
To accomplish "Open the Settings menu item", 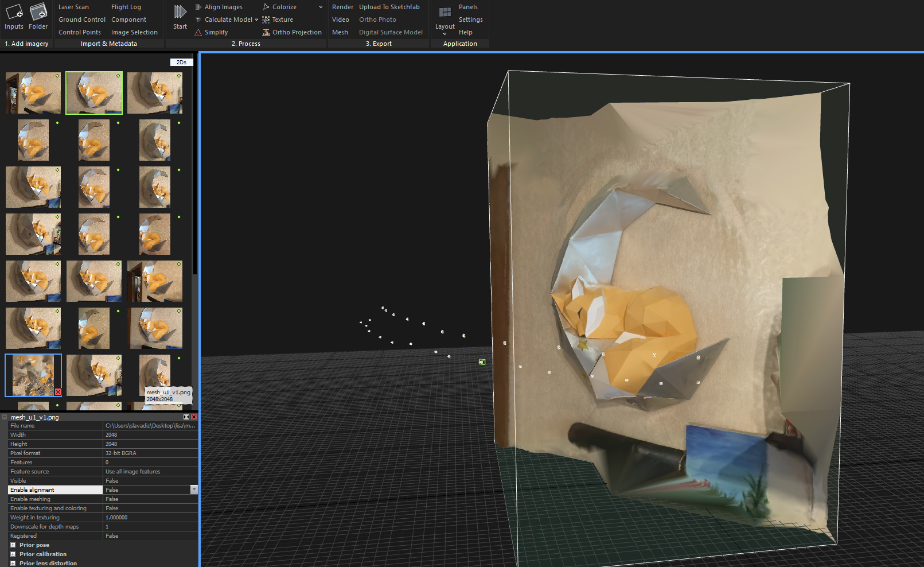I will 470,20.
